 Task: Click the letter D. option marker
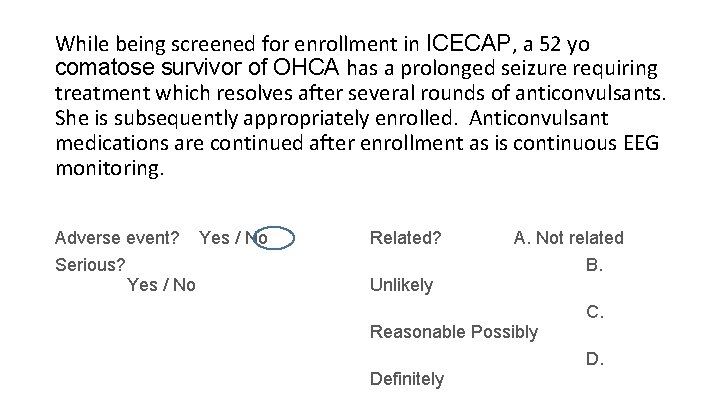coord(595,359)
